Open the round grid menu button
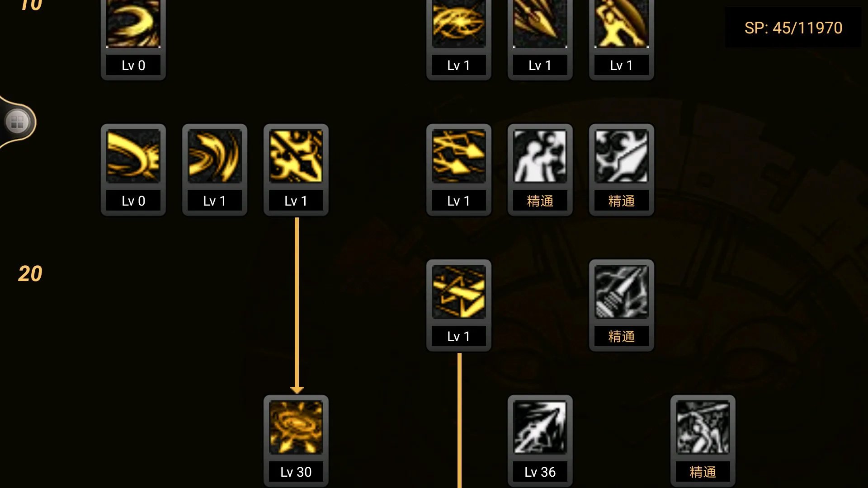Image resolution: width=868 pixels, height=488 pixels. [17, 122]
